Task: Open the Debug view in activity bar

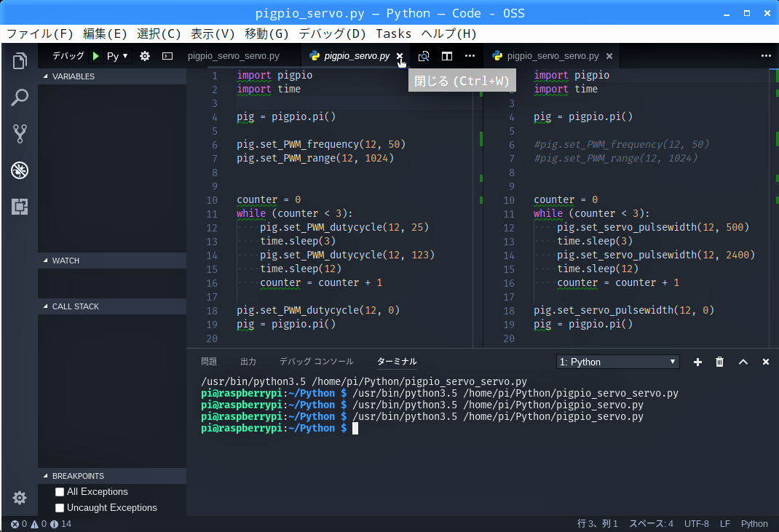Action: click(x=20, y=170)
